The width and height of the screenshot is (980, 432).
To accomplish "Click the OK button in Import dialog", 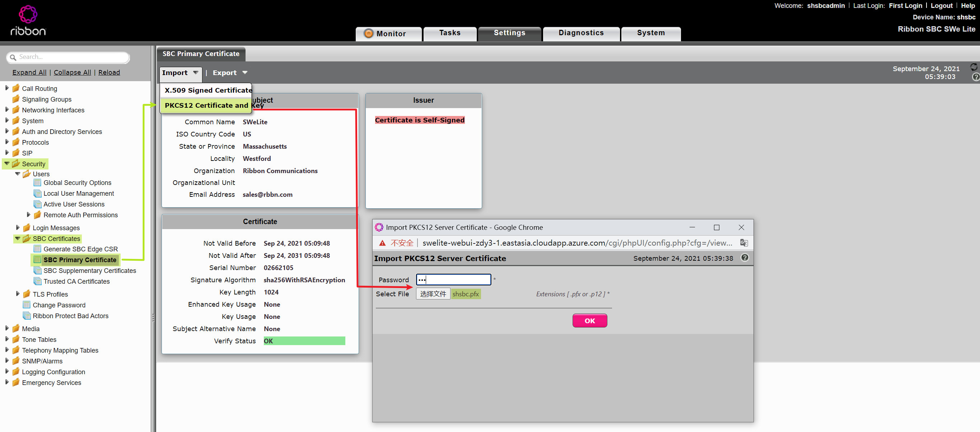I will [x=589, y=320].
